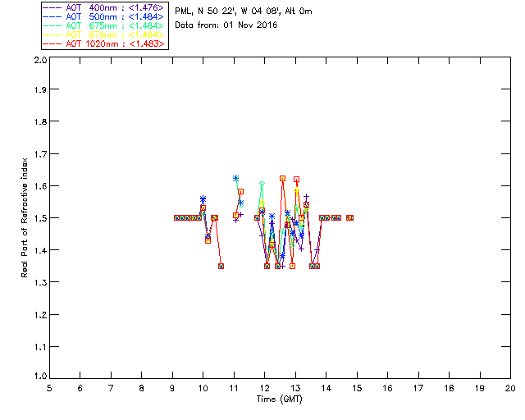Click the y-axis tick label 1.6
The width and height of the screenshot is (525, 420).
click(40, 186)
